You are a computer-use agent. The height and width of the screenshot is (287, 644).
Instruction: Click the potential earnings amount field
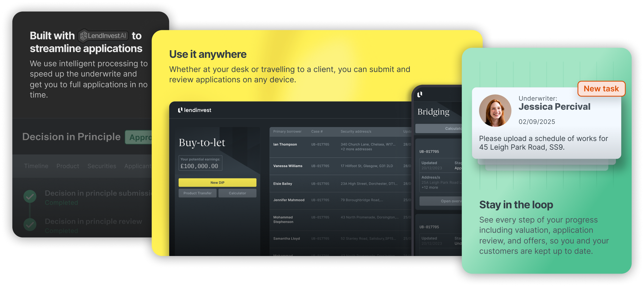point(200,166)
